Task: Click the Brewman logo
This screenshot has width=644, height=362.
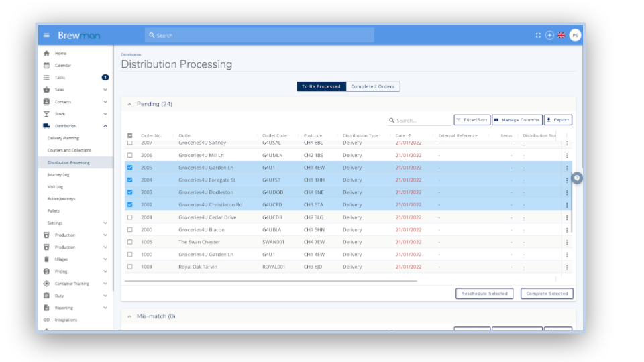Action: [79, 36]
